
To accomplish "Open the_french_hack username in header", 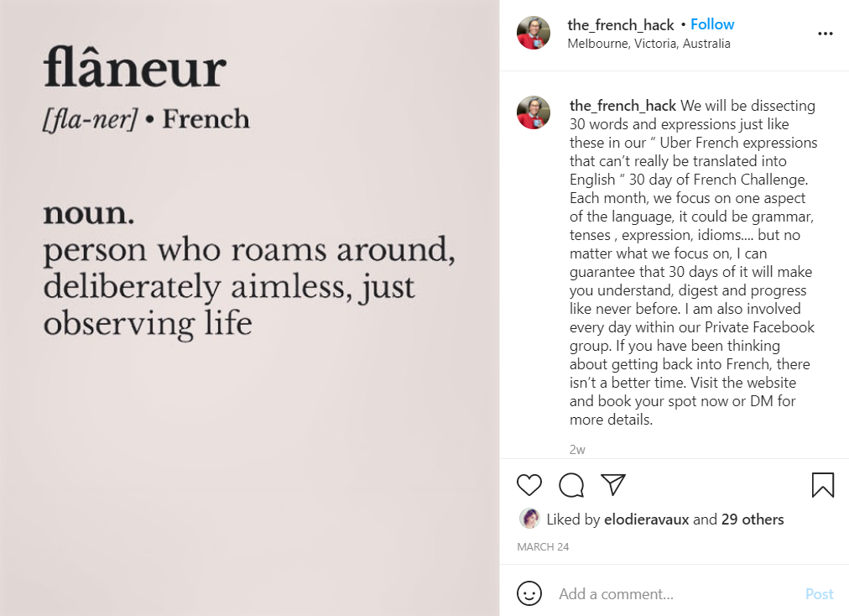I will coord(621,25).
